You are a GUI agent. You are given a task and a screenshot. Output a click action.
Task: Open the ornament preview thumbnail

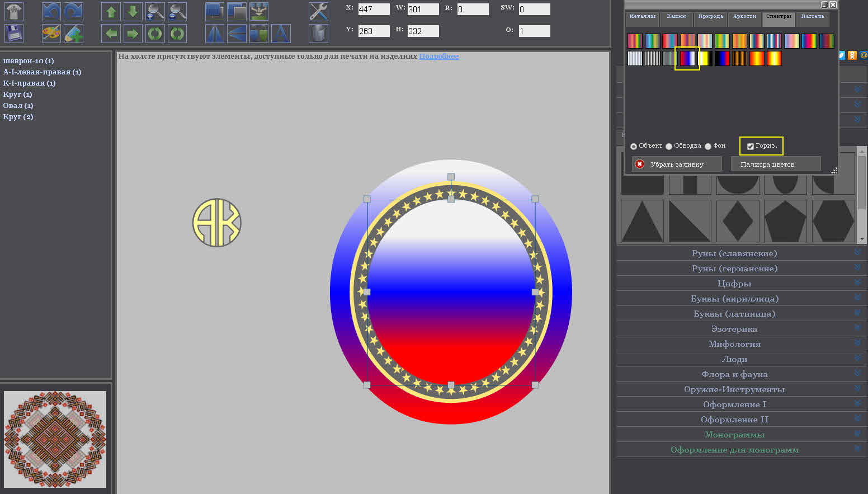click(x=55, y=439)
